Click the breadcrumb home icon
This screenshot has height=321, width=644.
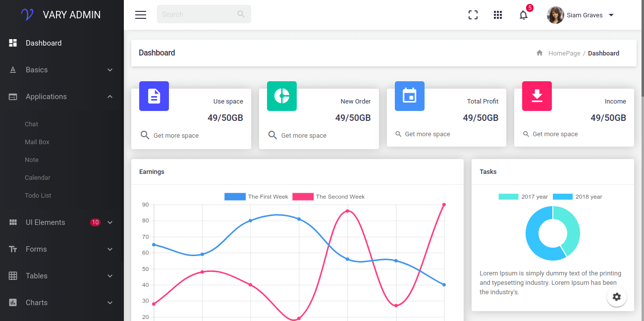point(539,53)
